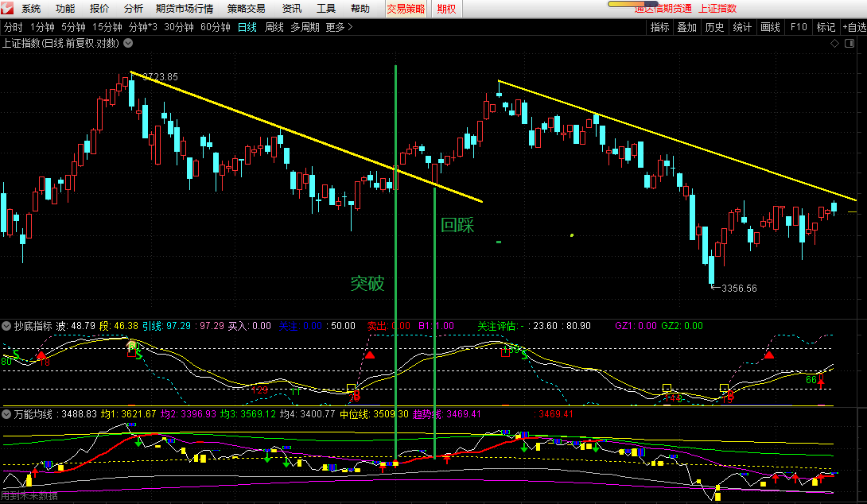Switch to 60分钟 chart period
867x504 pixels.
point(215,27)
